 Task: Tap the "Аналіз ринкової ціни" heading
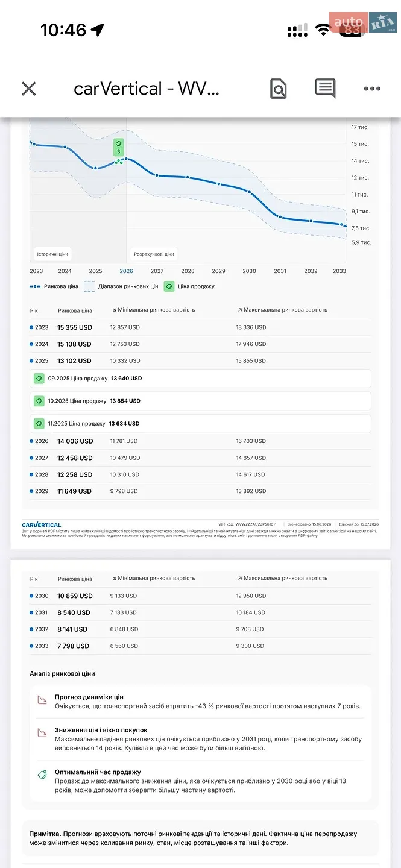(62, 673)
